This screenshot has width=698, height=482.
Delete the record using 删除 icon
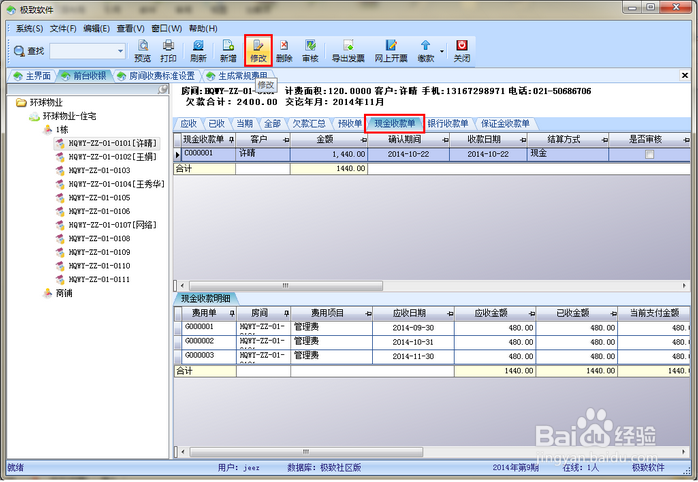coord(284,51)
